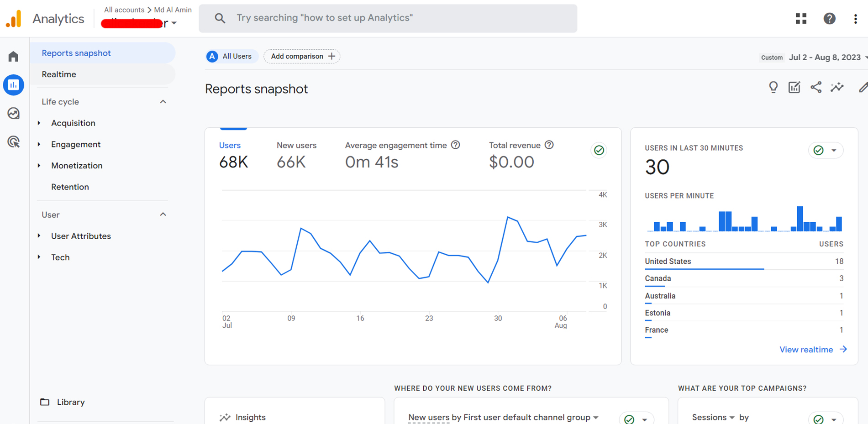Click the Home icon in left rail

tap(13, 57)
